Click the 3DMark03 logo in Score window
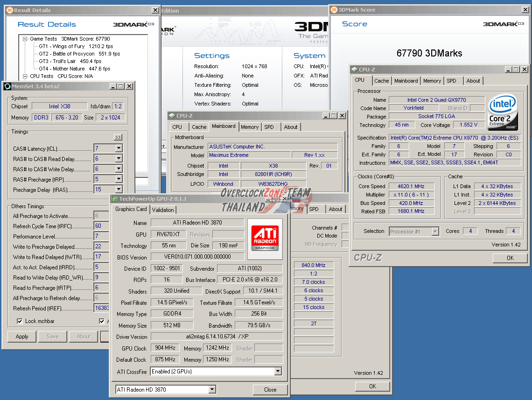The width and height of the screenshot is (532, 400). point(504,24)
